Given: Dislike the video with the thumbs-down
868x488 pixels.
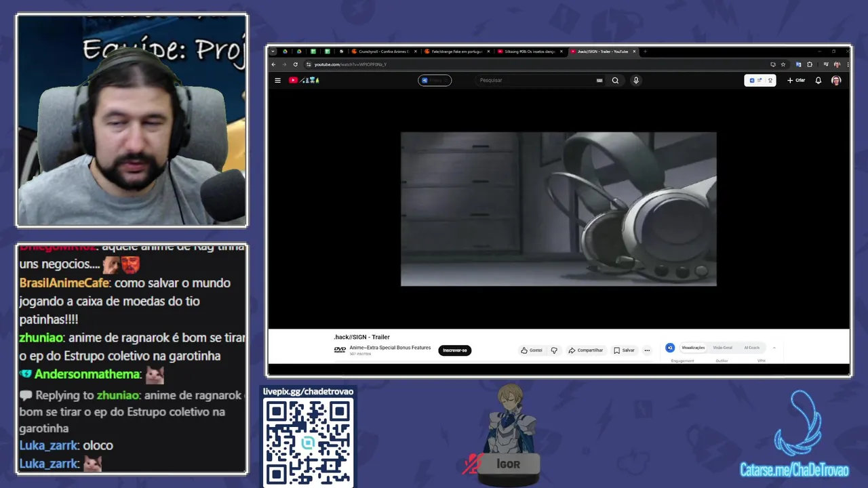Looking at the screenshot, I should coord(554,350).
